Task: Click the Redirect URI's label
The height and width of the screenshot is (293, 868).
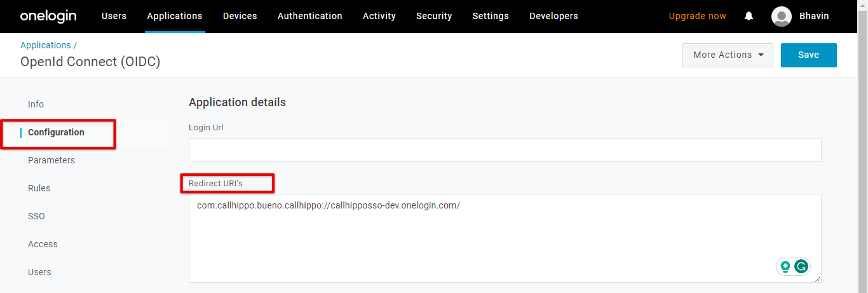Action: pyautogui.click(x=216, y=183)
